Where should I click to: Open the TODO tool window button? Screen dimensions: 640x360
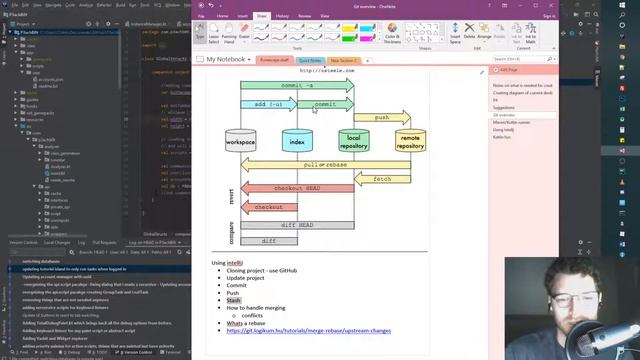point(98,352)
